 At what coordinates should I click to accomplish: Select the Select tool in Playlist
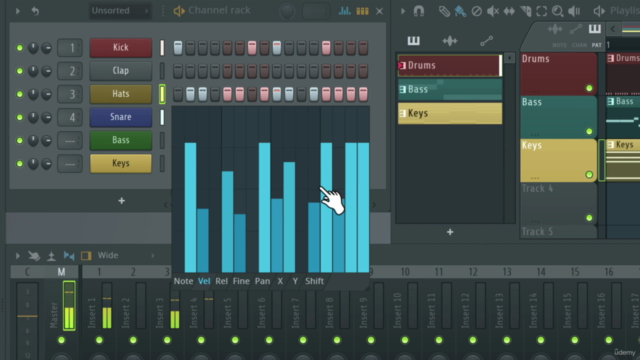click(542, 11)
